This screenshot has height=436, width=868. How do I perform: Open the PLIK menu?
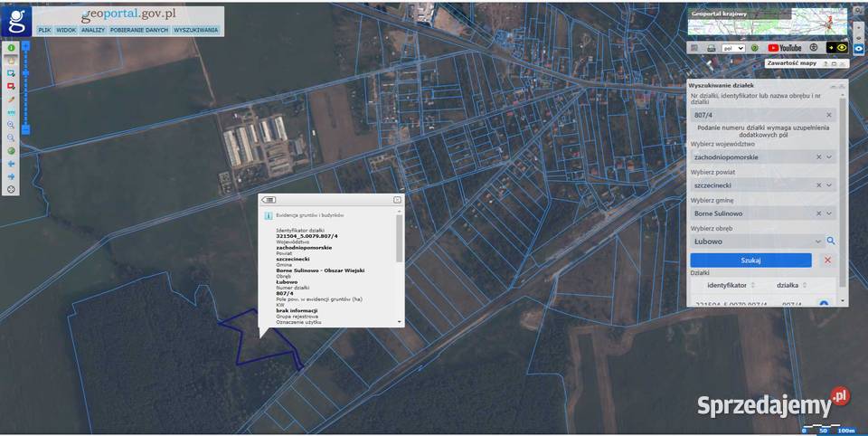pos(44,30)
